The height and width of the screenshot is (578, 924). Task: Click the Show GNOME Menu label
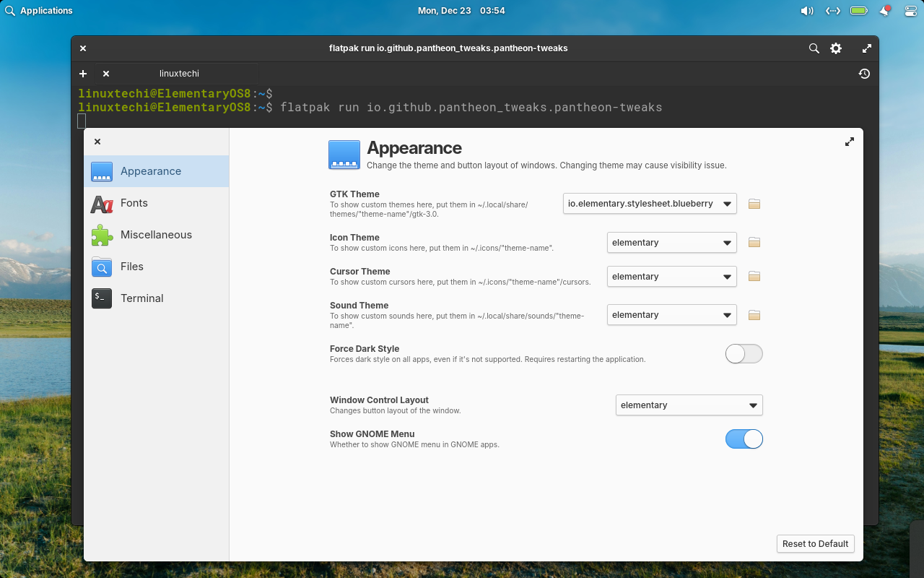click(372, 434)
